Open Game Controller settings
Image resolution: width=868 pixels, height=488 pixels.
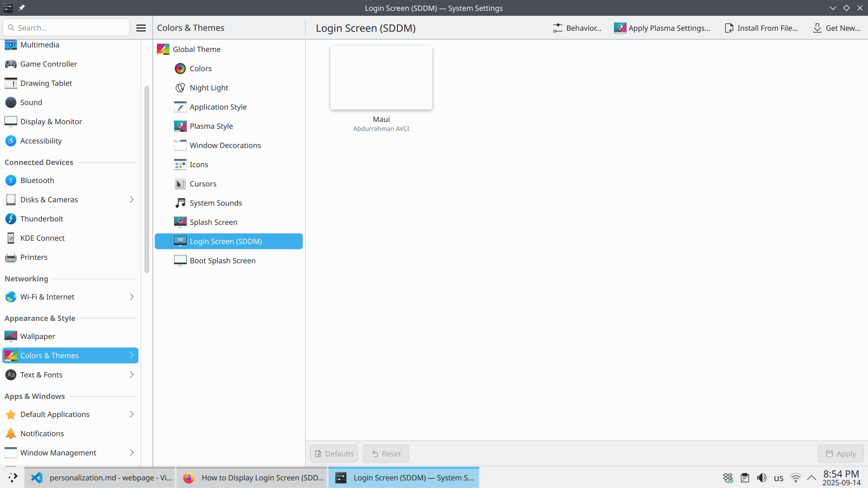[x=70, y=64]
